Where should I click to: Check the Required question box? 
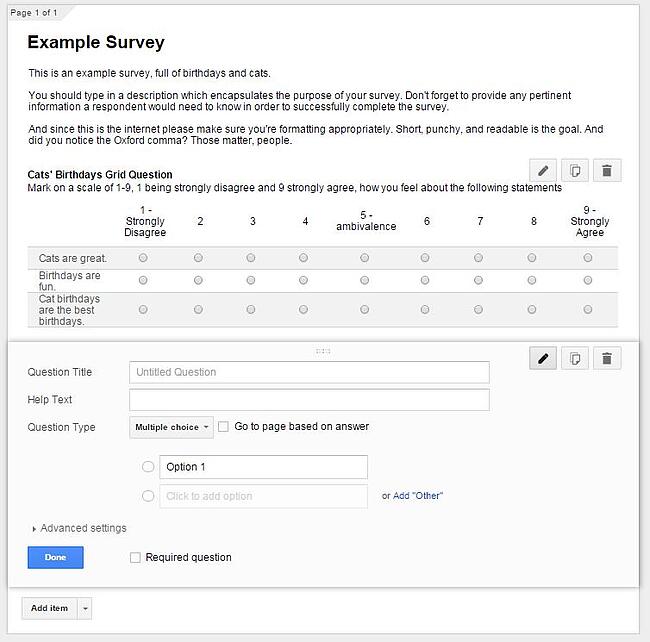click(135, 557)
